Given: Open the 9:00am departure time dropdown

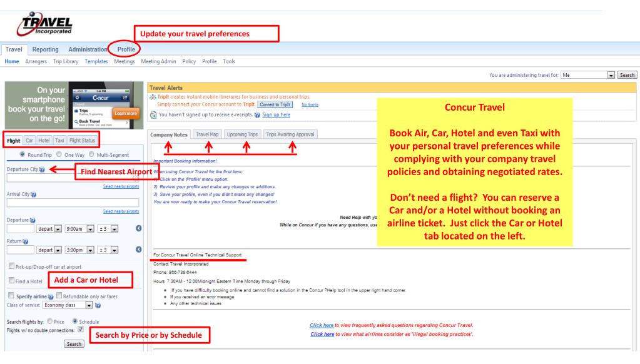Looking at the screenshot, I should [x=79, y=229].
